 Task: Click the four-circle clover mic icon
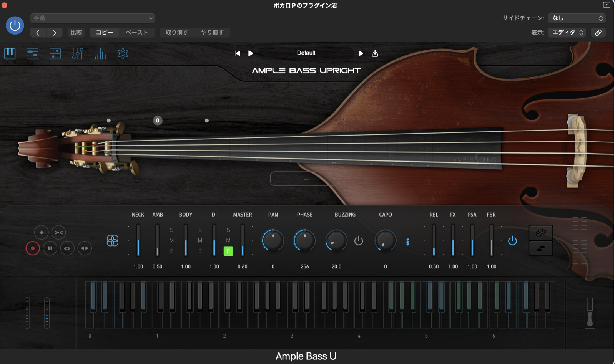point(113,241)
